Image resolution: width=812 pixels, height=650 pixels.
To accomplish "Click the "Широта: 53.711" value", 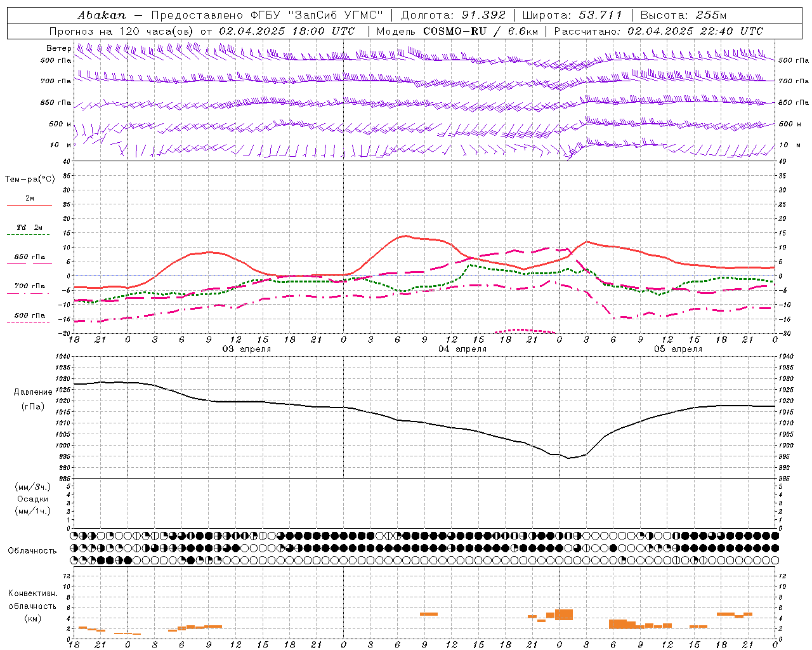I will click(572, 15).
